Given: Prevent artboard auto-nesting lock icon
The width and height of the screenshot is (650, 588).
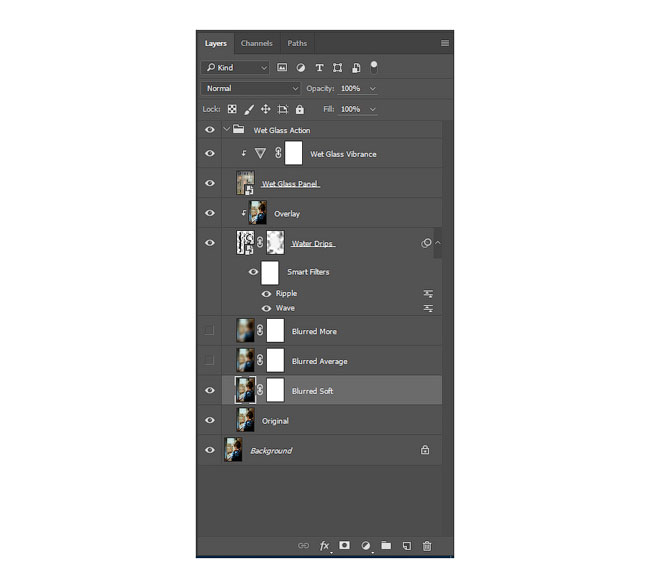Looking at the screenshot, I should [x=283, y=109].
